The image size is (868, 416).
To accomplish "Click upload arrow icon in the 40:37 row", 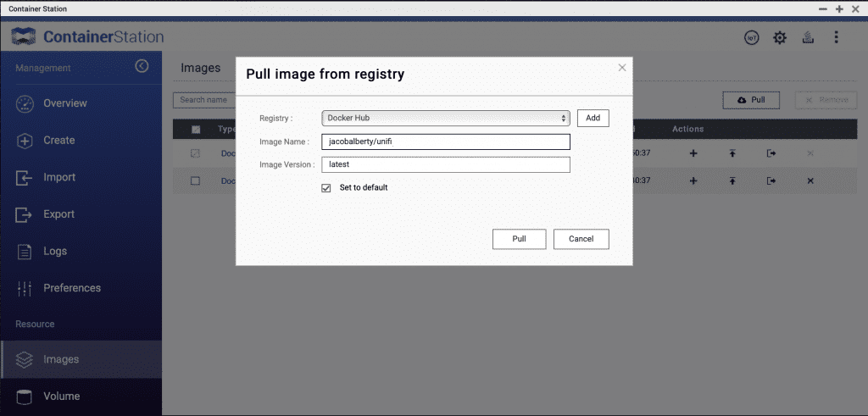I will (732, 181).
